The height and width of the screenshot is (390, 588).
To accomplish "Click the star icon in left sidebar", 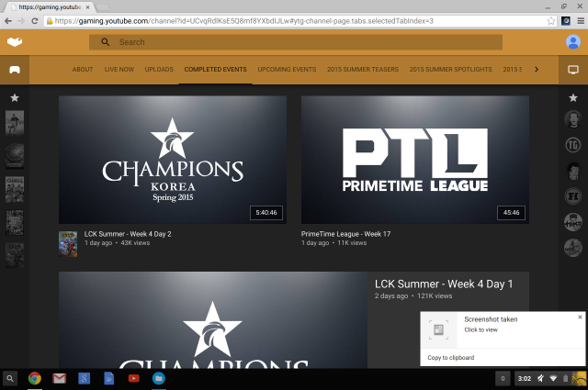I will (15, 97).
